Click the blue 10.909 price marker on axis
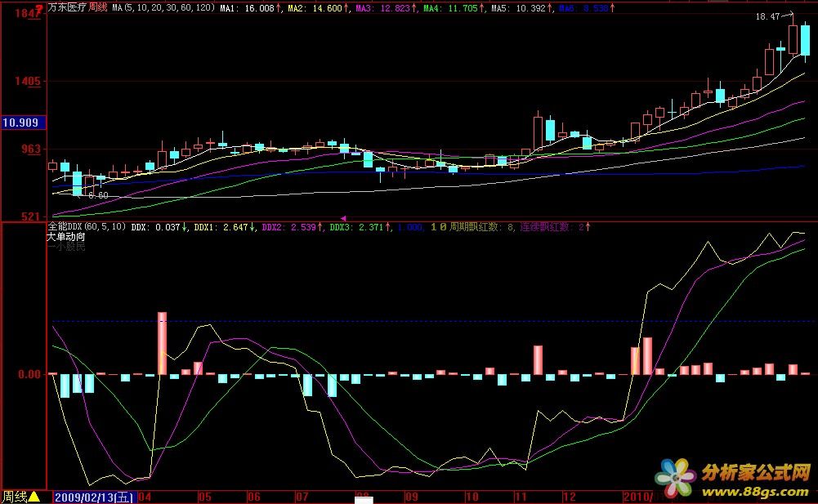The width and height of the screenshot is (818, 504). 22,123
